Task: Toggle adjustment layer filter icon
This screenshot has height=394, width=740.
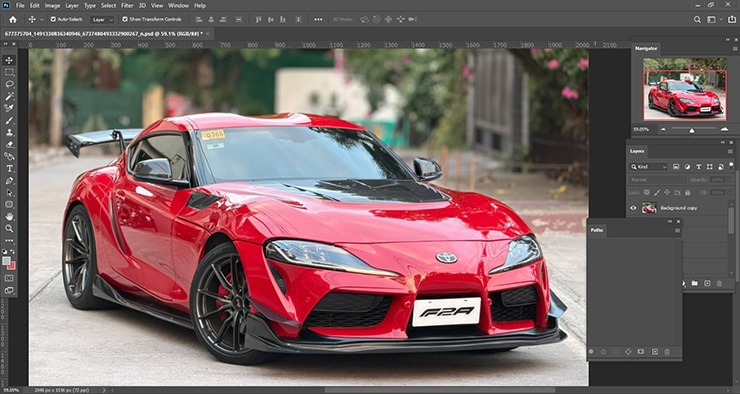Action: point(687,167)
